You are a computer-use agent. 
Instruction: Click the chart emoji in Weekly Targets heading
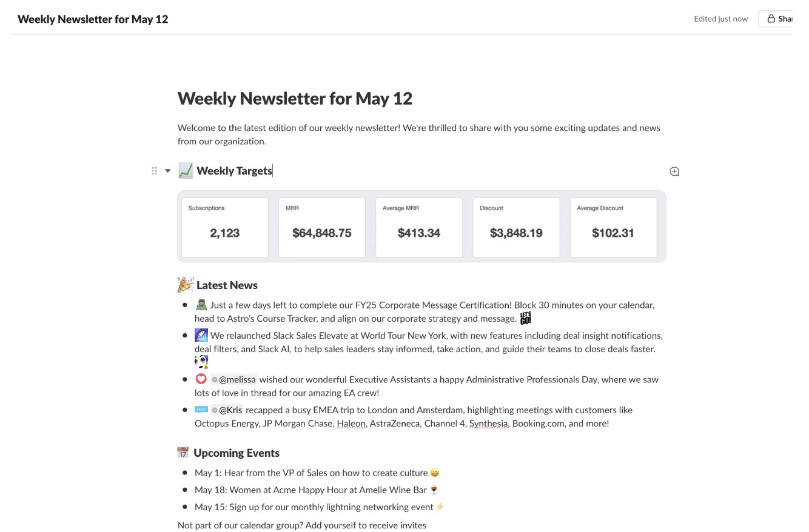coord(185,170)
